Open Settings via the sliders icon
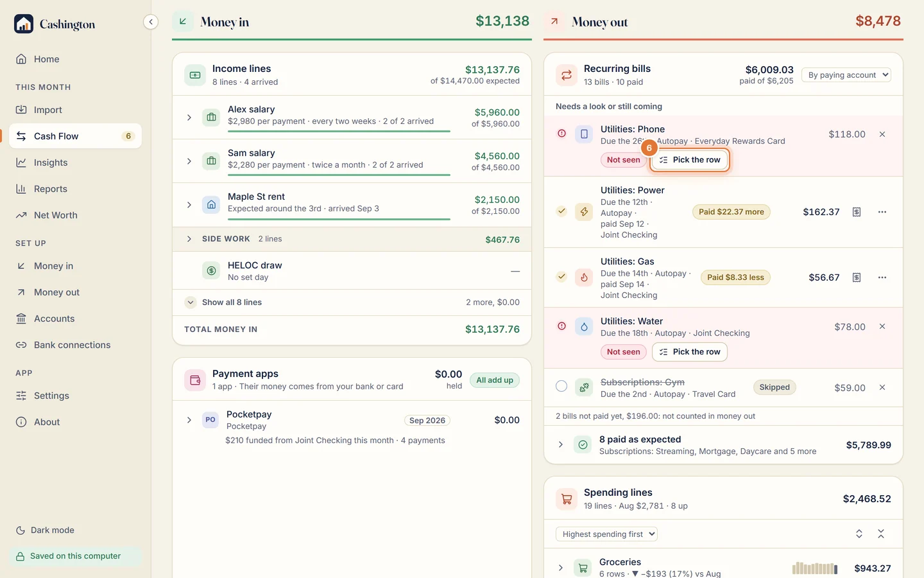Image resolution: width=924 pixels, height=578 pixels. pyautogui.click(x=21, y=396)
